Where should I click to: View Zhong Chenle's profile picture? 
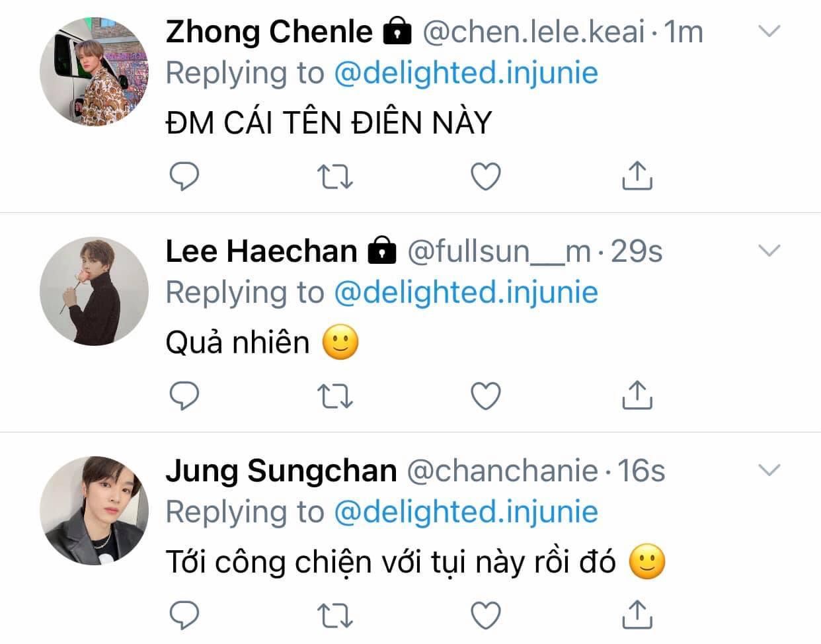(x=94, y=71)
